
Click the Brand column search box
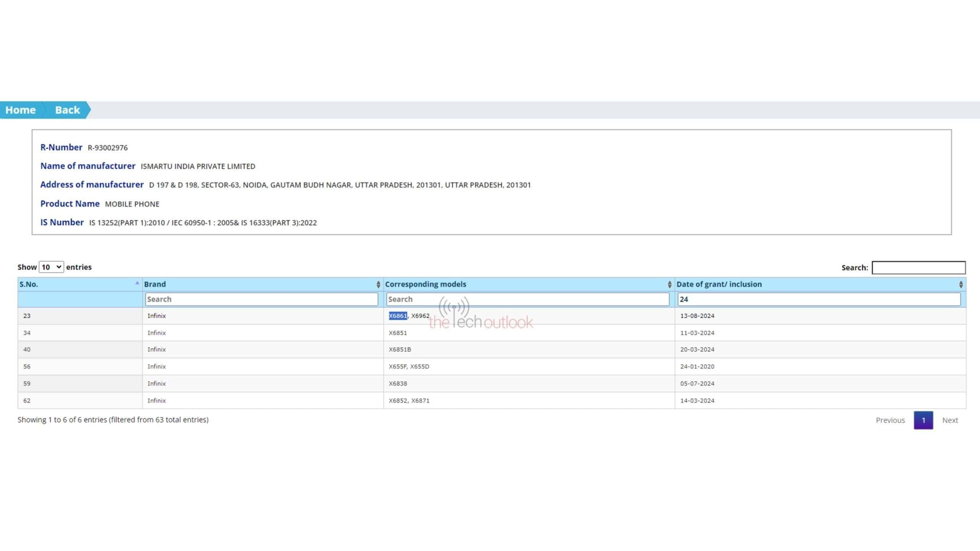[x=261, y=299]
